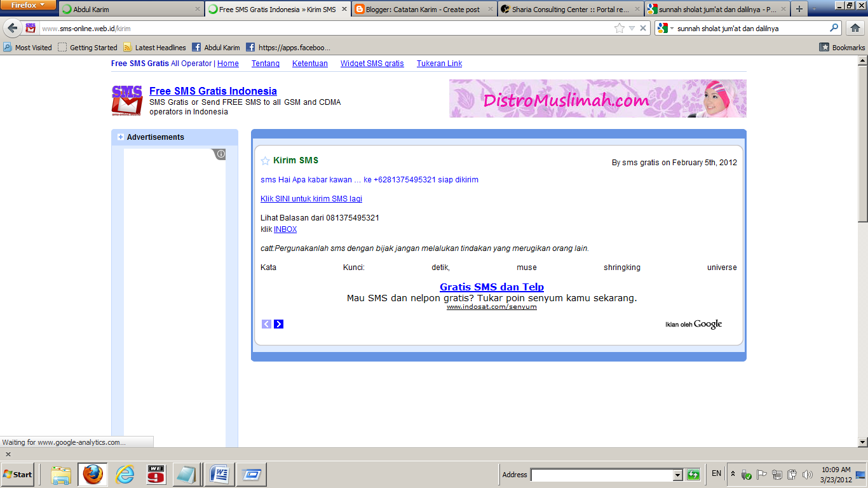Switch to Blogger Catatan Karim tab
Image resolution: width=868 pixels, height=488 pixels.
424,10
